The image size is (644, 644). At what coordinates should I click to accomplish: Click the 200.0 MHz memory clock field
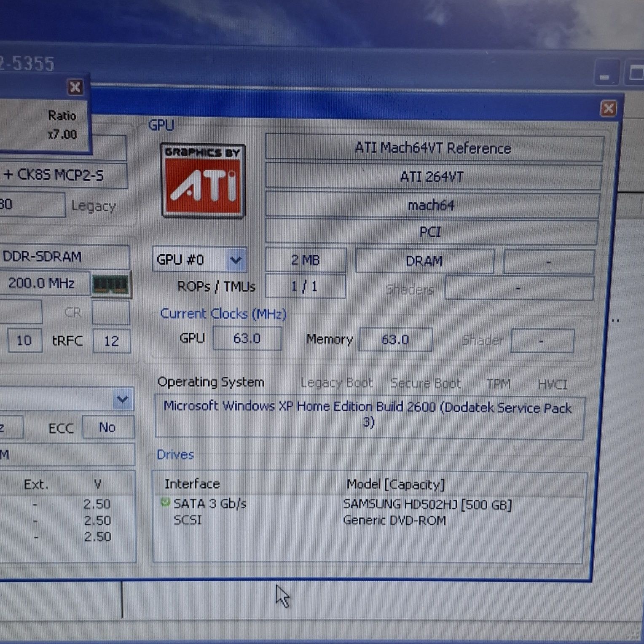coord(45,283)
